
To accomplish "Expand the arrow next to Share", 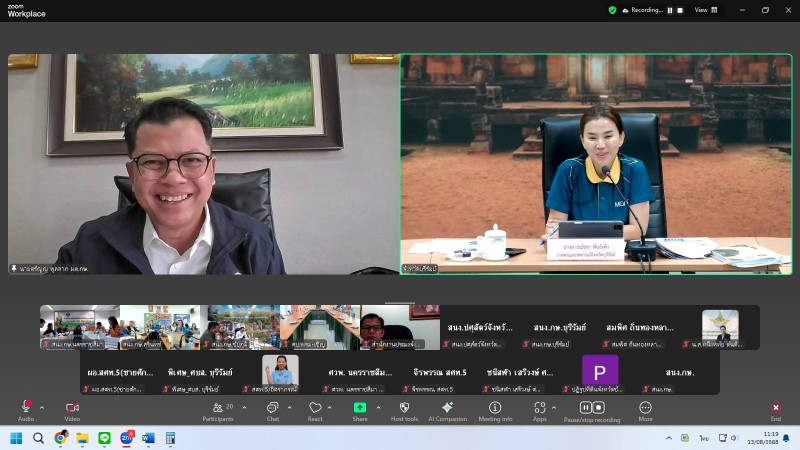I will tap(378, 407).
